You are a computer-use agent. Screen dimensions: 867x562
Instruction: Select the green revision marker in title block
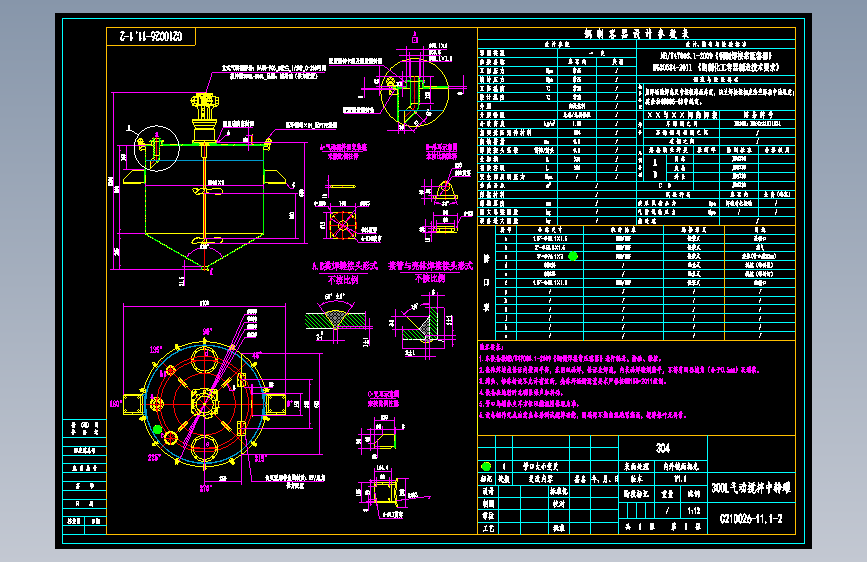(x=486, y=466)
